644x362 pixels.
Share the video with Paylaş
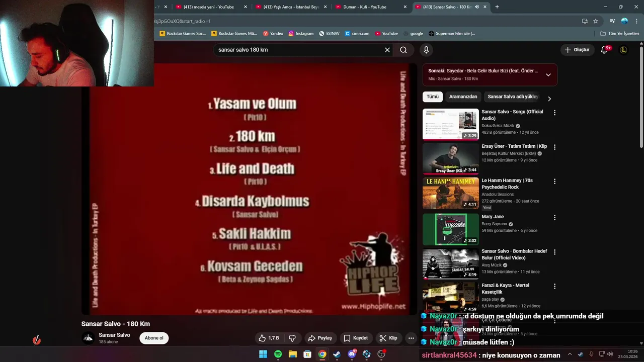pos(320,338)
